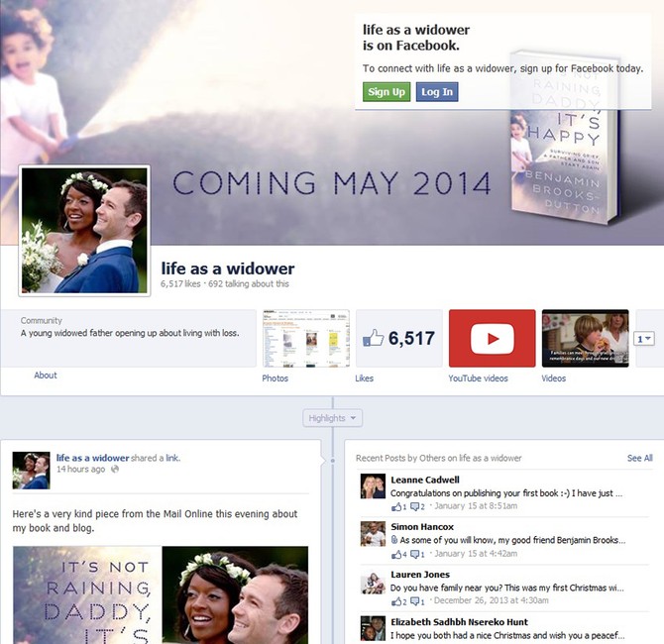Click the comment bubble icon on Leanne Cadwell's post
Viewport: 664px width, 644px height.
tap(415, 506)
